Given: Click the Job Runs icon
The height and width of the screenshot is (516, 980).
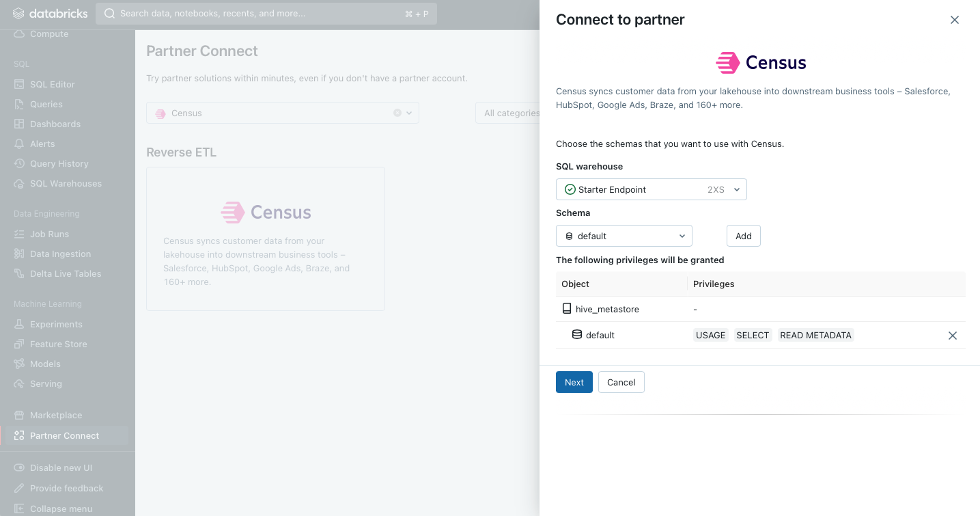Looking at the screenshot, I should 19,234.
